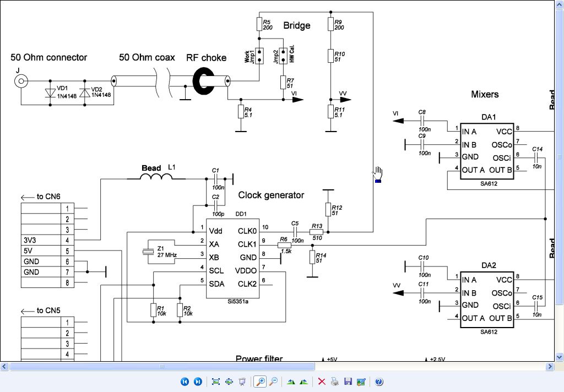Viewport: 564px width, 392px height.
Task: Click the horizontal scrollbar right arrow
Action: tap(549, 367)
